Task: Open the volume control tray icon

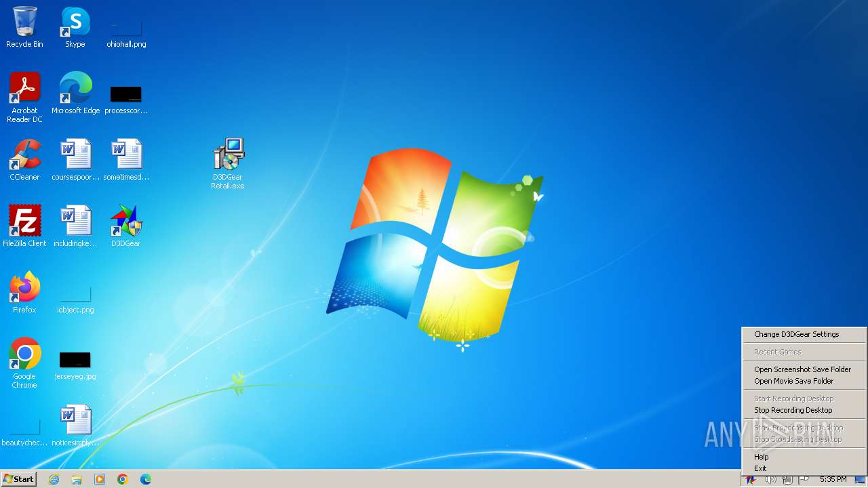Action: (771, 480)
